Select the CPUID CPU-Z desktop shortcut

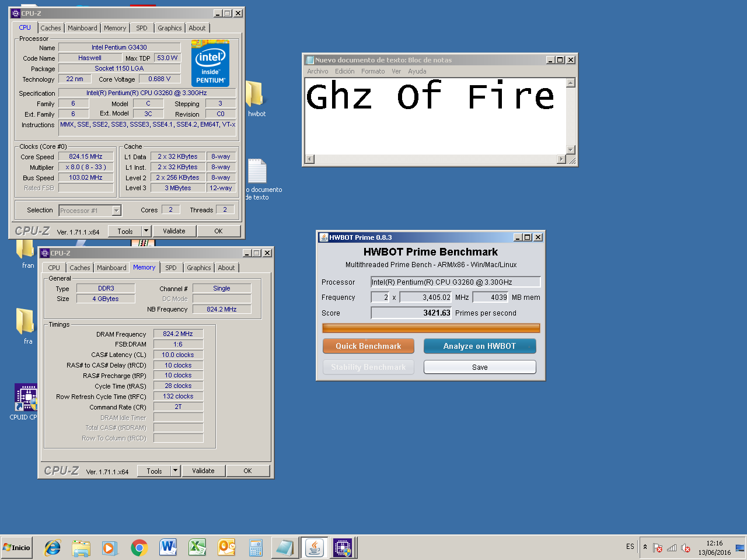click(x=26, y=402)
